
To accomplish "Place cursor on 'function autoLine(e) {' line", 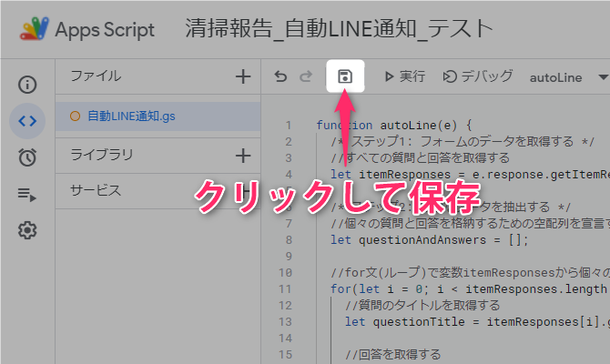I will pos(394,126).
